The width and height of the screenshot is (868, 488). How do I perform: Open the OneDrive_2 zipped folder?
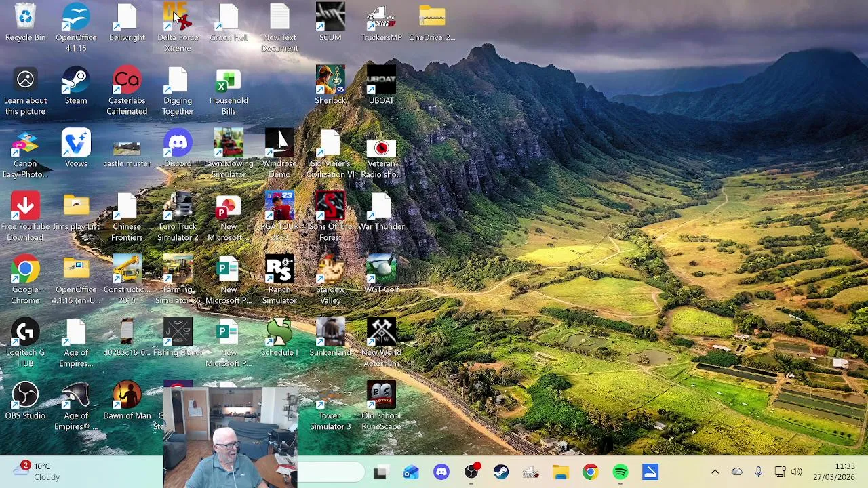click(432, 22)
